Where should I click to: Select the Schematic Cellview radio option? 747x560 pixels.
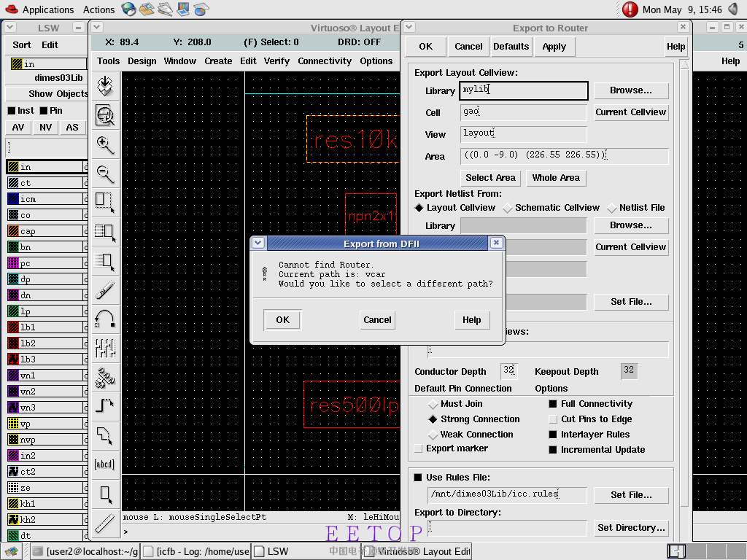click(508, 208)
